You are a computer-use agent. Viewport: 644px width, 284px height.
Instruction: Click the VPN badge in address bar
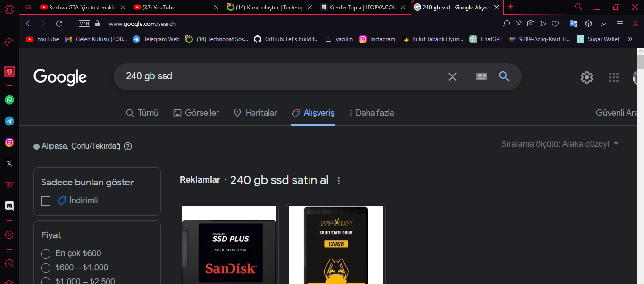(x=84, y=24)
